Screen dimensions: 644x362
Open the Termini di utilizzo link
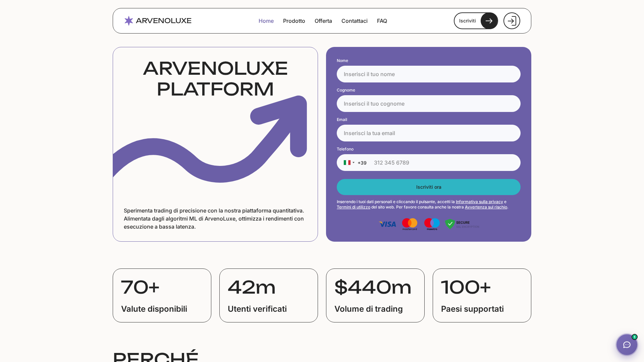coord(354,207)
